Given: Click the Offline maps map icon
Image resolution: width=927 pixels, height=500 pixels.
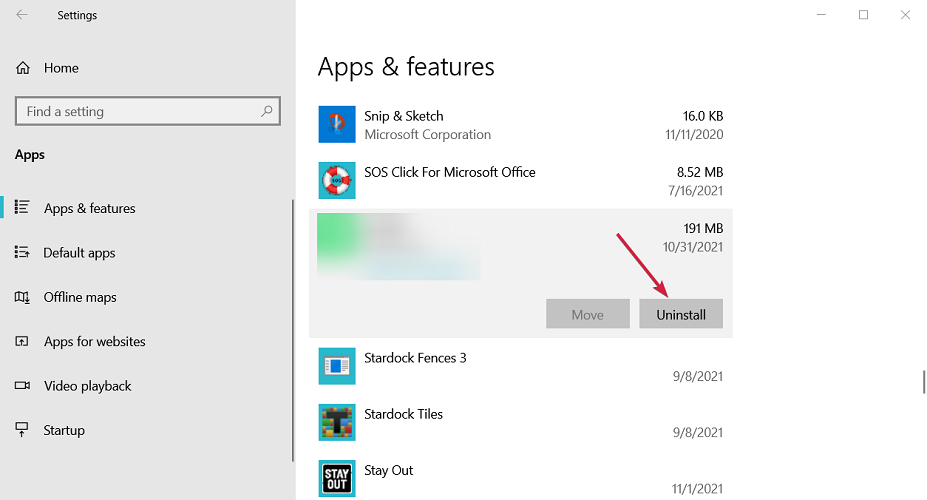Looking at the screenshot, I should pyautogui.click(x=22, y=297).
